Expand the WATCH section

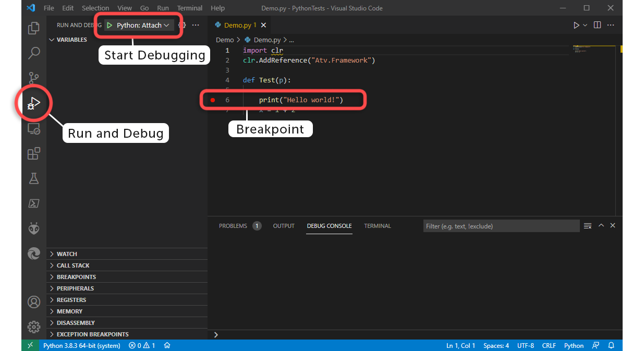127,254
